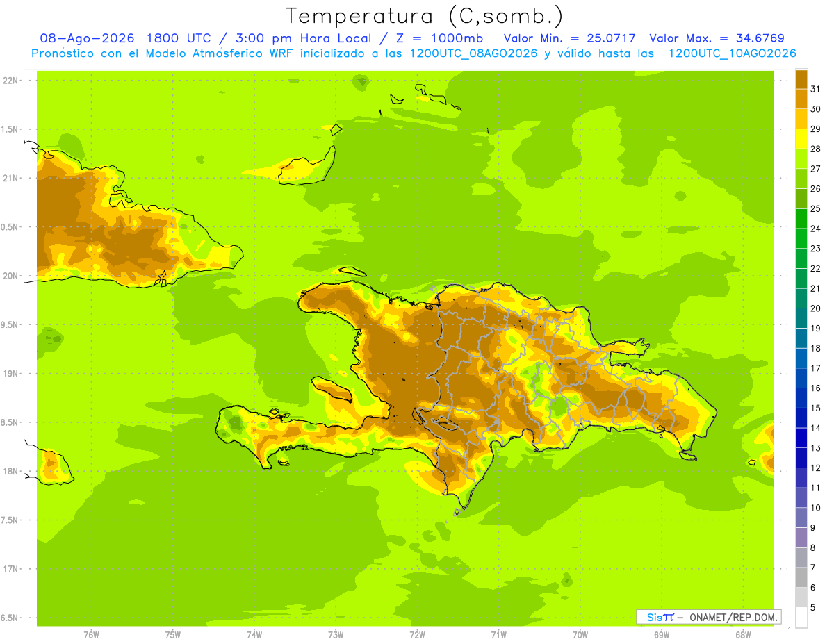Click the legend band between 12 and 13
The height and width of the screenshot is (644, 834).
(x=801, y=458)
